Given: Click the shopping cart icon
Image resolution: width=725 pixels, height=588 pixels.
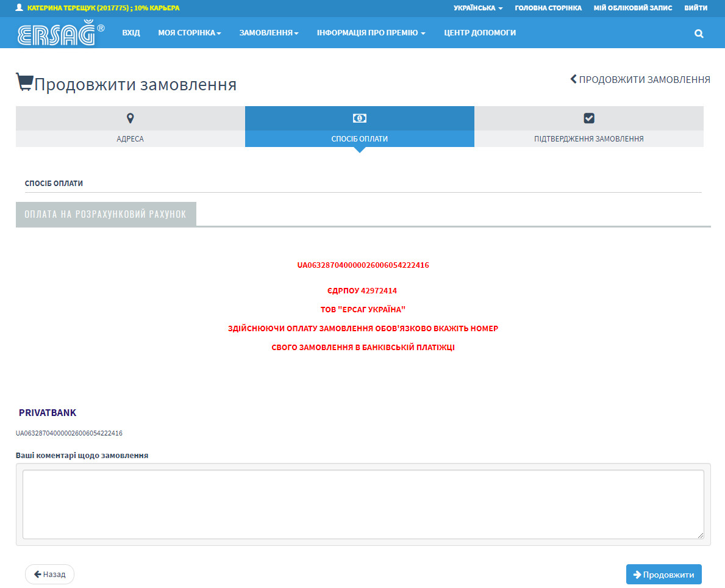Looking at the screenshot, I should 24,82.
